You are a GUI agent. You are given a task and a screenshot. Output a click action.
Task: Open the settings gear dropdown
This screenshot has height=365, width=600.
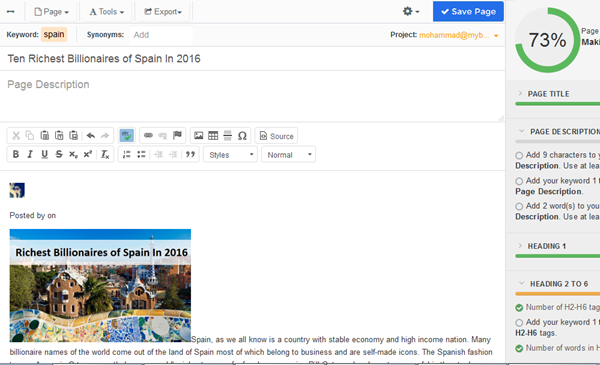411,11
